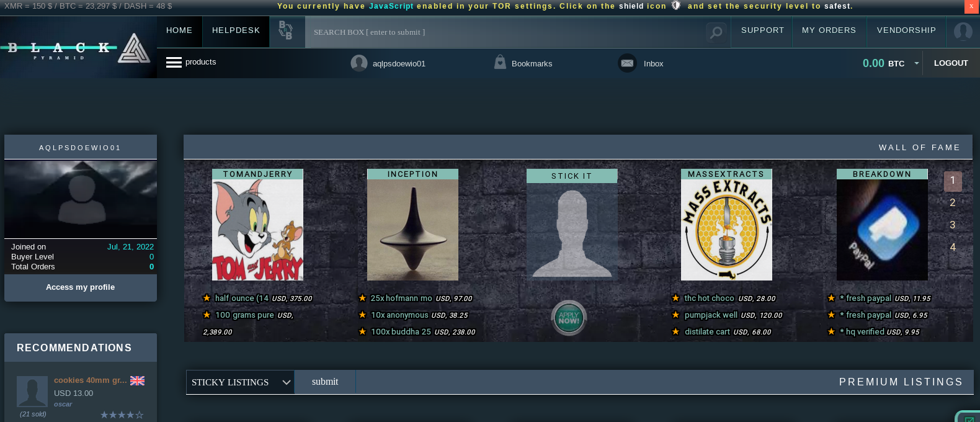
Task: Open the products hamburger menu
Action: 174,63
